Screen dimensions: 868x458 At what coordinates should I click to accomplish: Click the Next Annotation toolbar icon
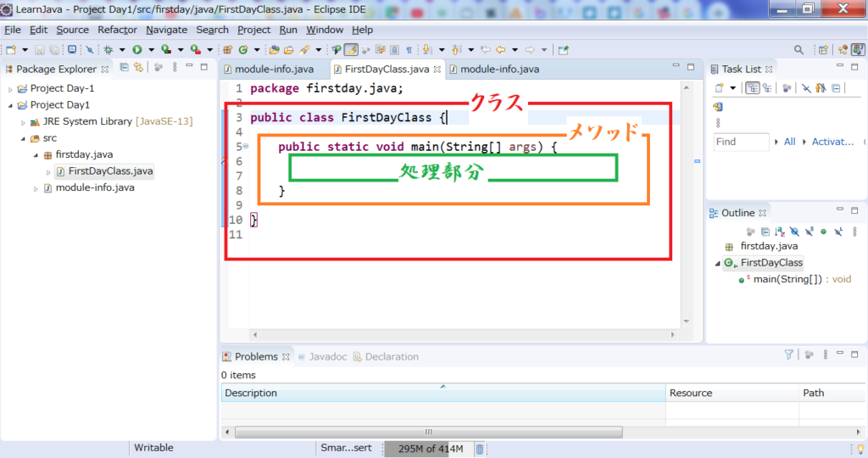tap(426, 50)
